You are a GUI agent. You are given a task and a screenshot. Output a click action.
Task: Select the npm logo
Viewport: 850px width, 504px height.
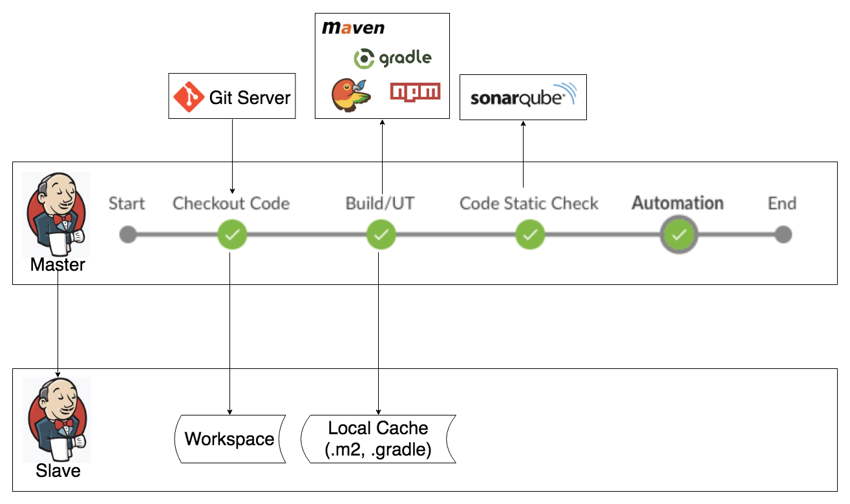tap(414, 92)
